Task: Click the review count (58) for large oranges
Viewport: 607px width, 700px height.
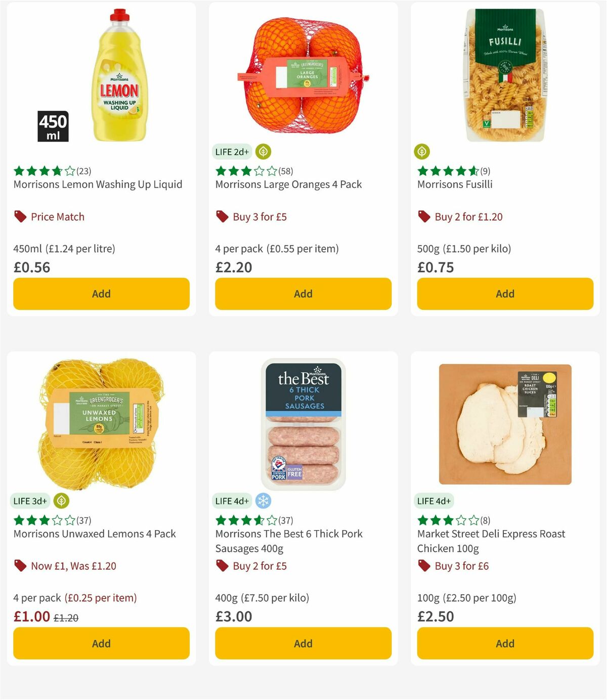Action: (285, 171)
